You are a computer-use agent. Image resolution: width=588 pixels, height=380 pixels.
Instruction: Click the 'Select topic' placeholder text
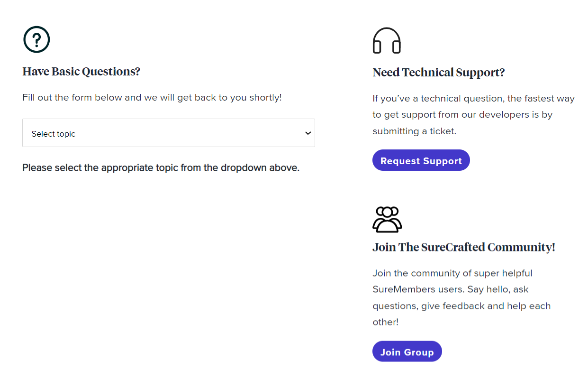coord(54,134)
